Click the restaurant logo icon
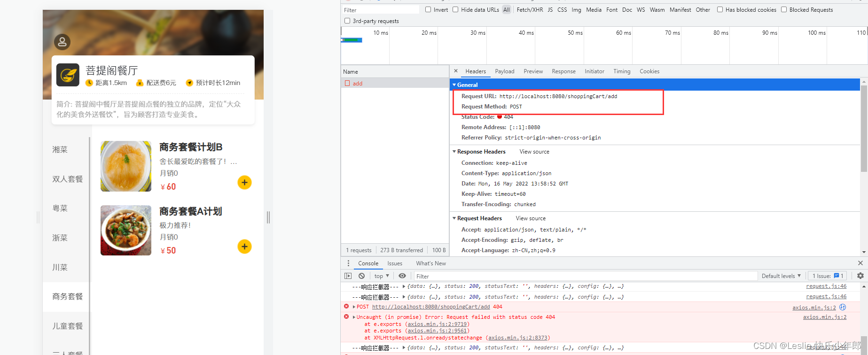This screenshot has width=868, height=355. coord(68,75)
